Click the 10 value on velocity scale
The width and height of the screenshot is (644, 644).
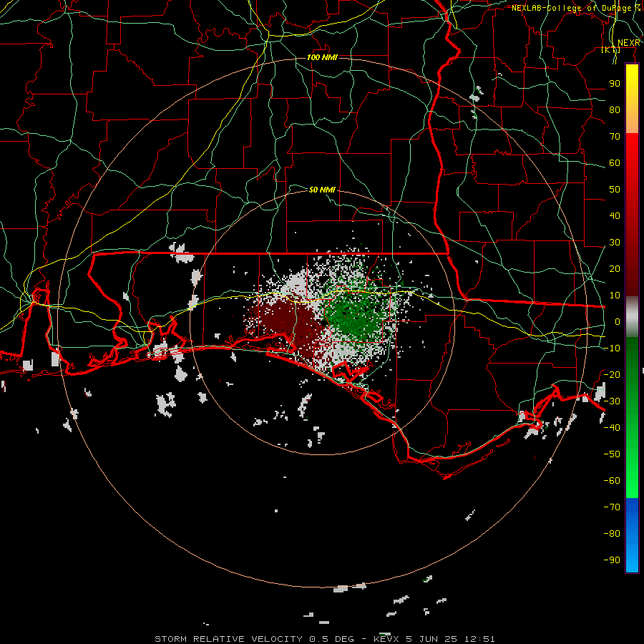pyautogui.click(x=615, y=296)
